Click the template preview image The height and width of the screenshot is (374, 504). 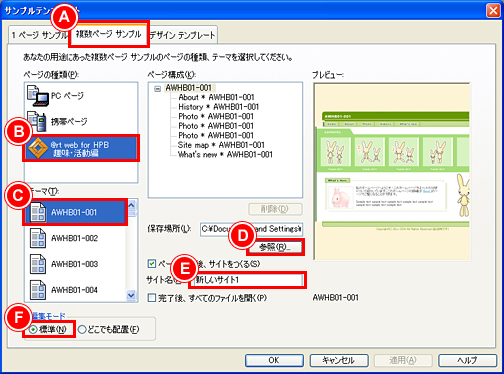pos(392,172)
